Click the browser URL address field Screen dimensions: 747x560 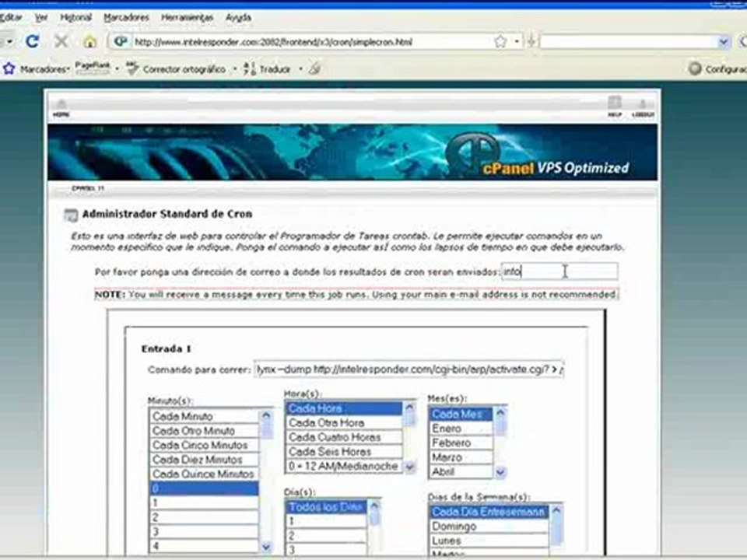(312, 42)
